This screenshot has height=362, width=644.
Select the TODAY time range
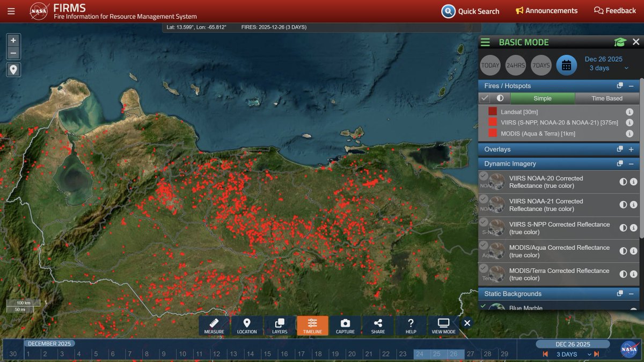pyautogui.click(x=490, y=66)
